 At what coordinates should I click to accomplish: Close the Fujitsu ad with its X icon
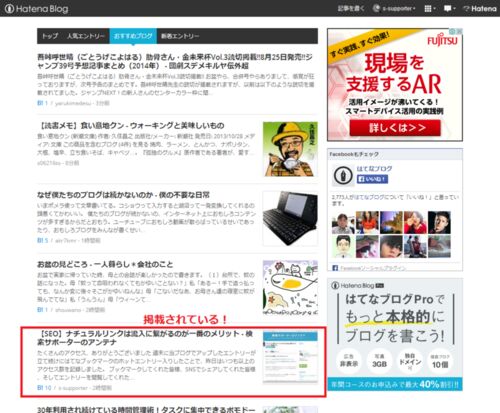(459, 31)
